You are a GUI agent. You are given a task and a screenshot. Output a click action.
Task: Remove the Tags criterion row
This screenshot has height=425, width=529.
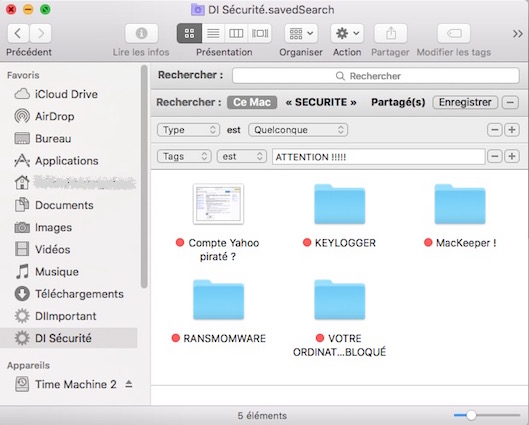point(495,157)
